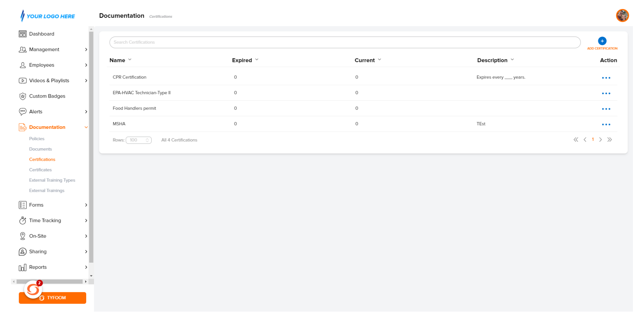Click the Custom Badges star icon
Image resolution: width=644 pixels, height=317 pixels.
click(22, 96)
